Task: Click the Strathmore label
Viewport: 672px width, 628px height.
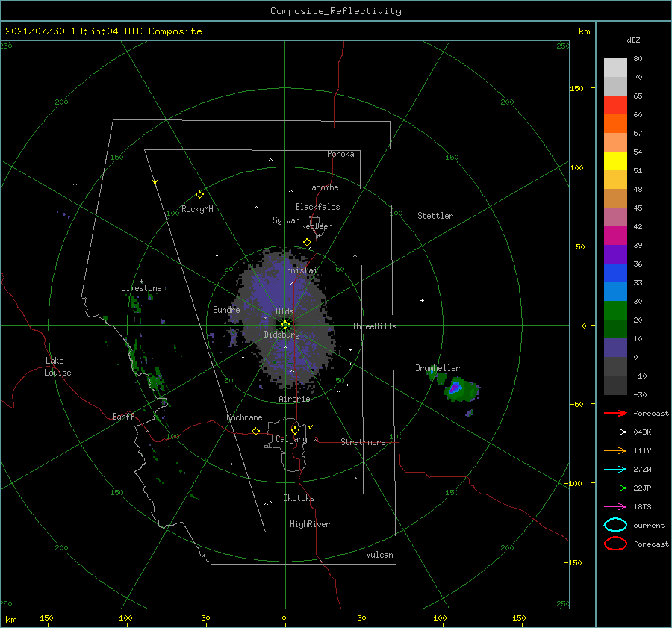Action: click(363, 442)
